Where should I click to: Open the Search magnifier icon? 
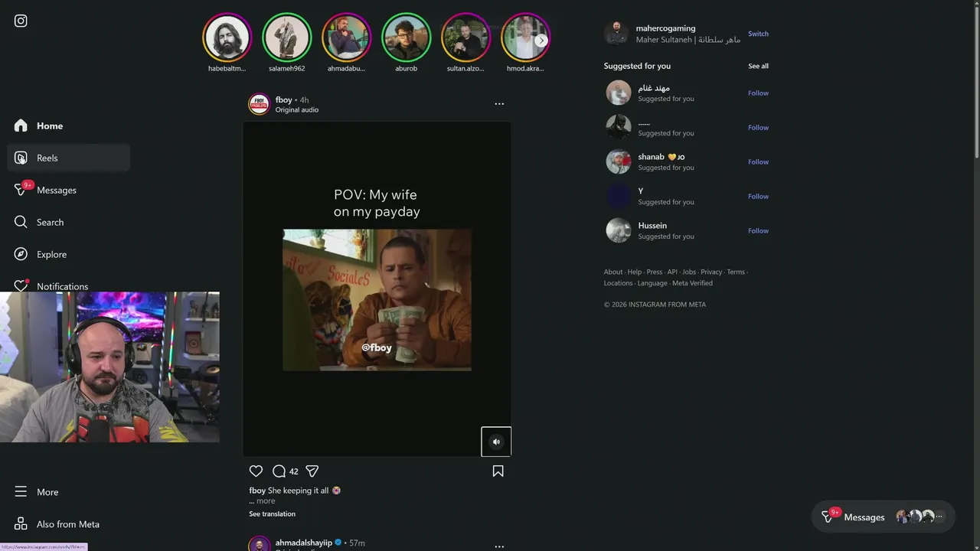[21, 222]
